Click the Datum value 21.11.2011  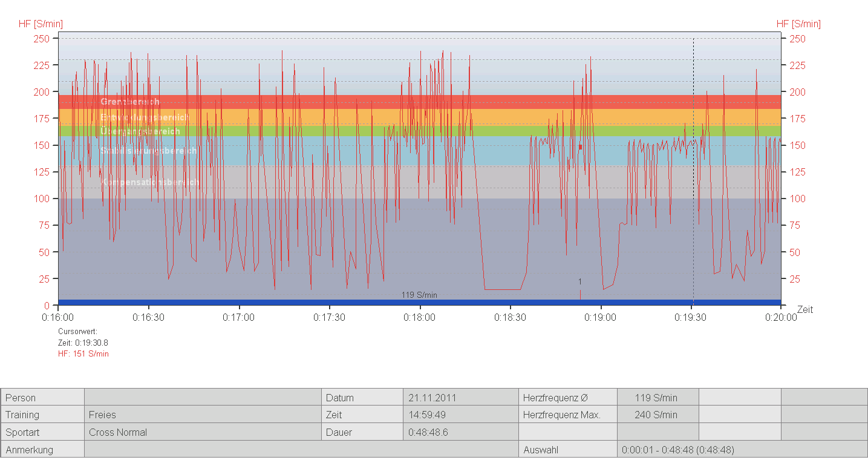click(432, 398)
